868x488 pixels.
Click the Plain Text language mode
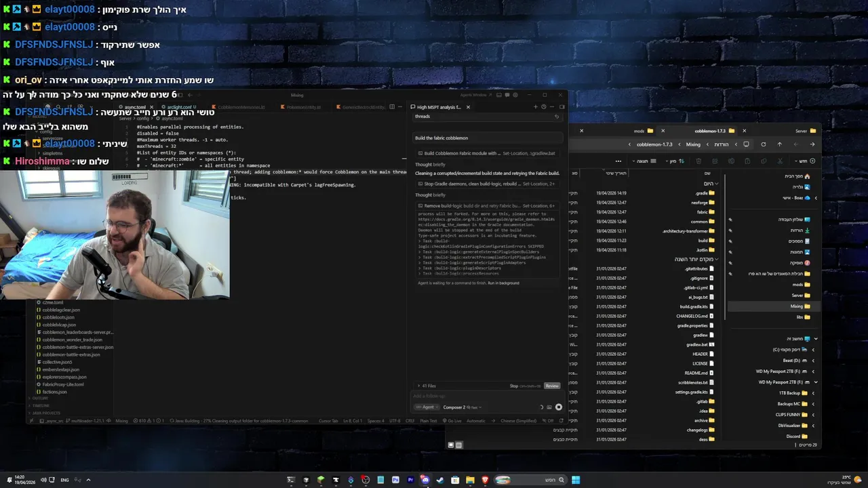429,421
